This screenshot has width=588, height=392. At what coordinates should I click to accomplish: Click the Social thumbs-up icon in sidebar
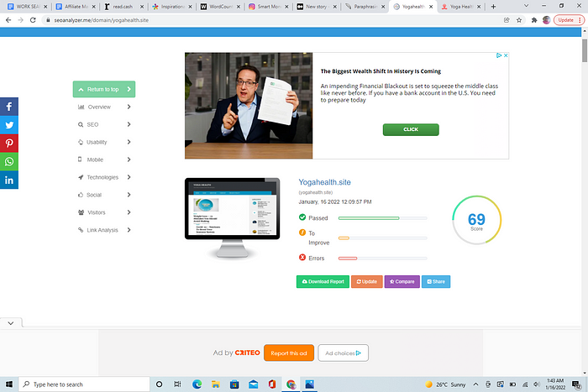pos(81,195)
